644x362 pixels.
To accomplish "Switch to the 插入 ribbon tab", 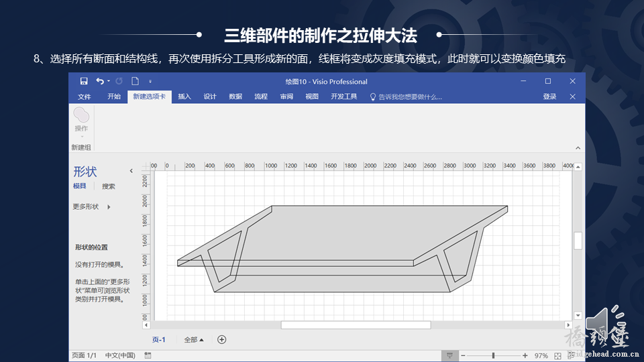I will pyautogui.click(x=184, y=97).
